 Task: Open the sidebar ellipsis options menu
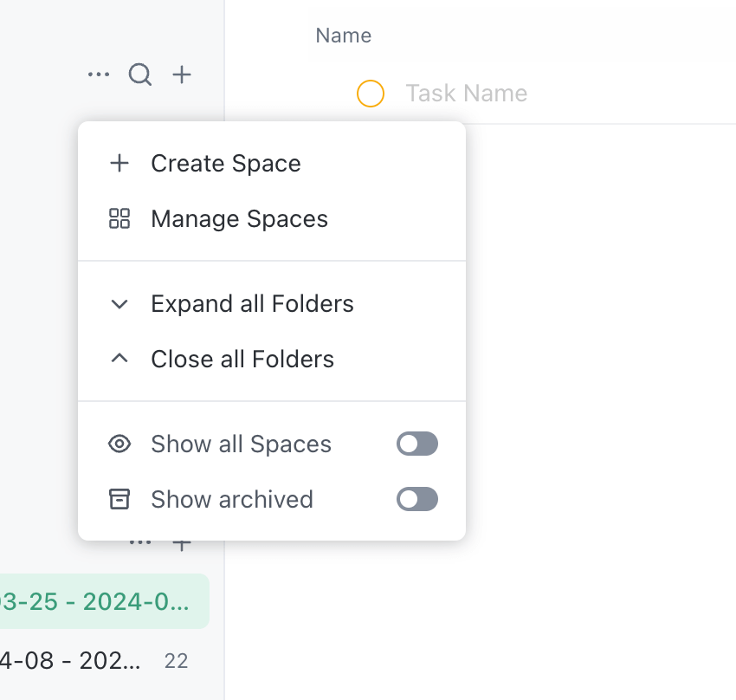[99, 75]
